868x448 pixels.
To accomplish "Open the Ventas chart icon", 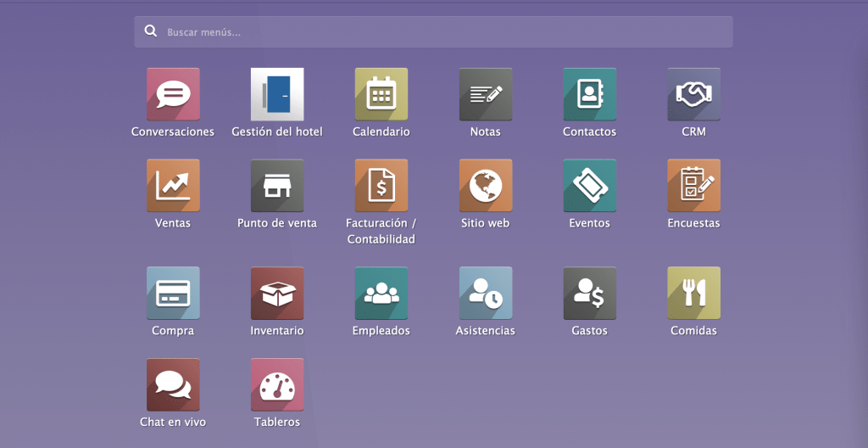I will pos(173,186).
